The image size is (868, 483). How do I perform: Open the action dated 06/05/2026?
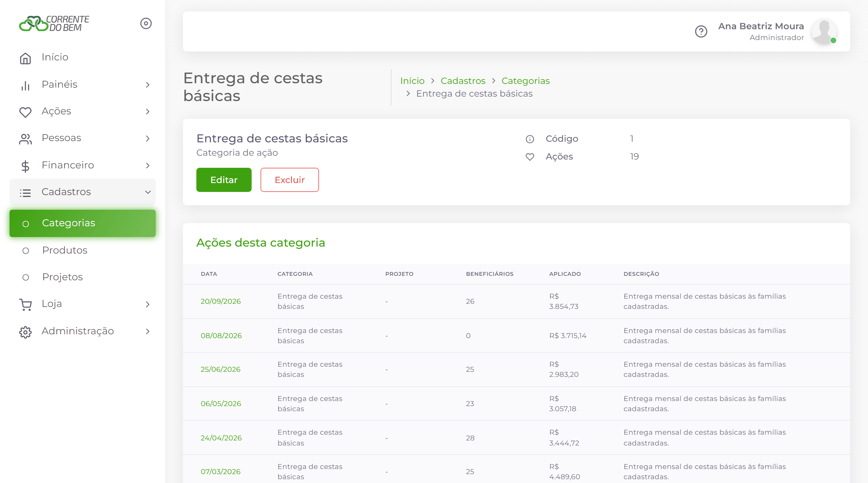221,404
